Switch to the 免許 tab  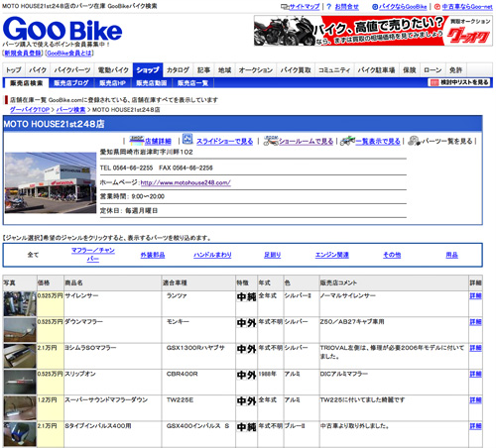pos(455,70)
